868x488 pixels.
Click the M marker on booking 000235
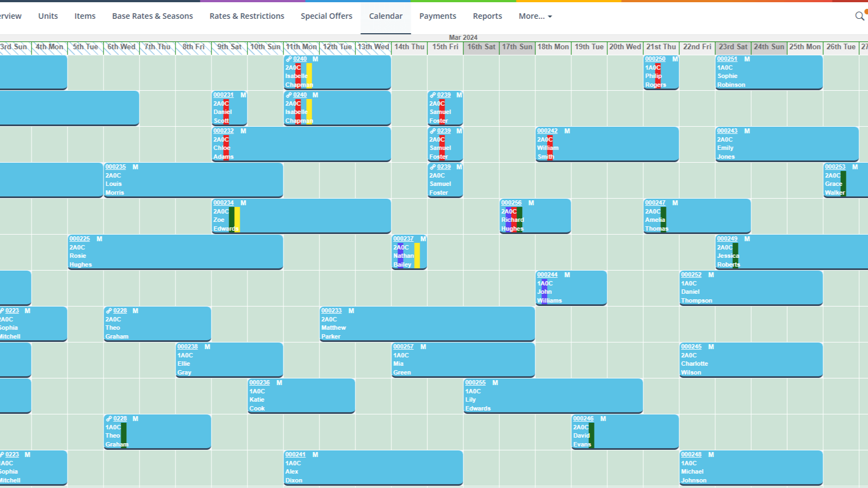135,167
